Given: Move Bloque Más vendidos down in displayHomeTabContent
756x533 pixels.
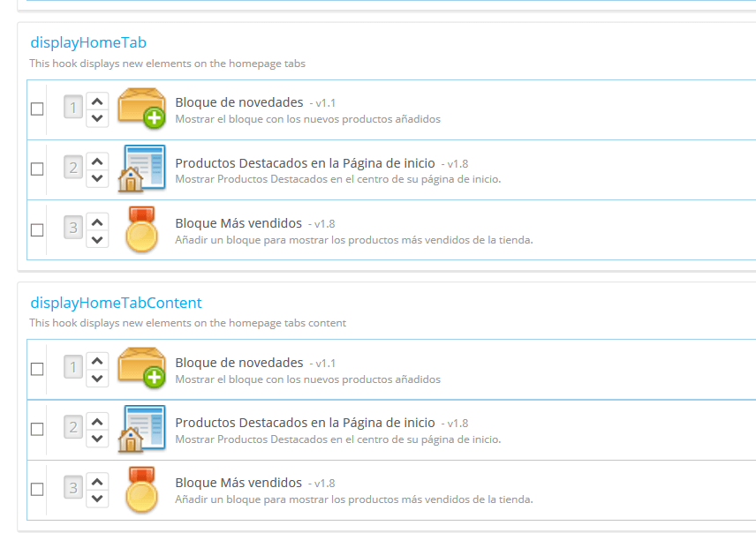Looking at the screenshot, I should point(97,499).
